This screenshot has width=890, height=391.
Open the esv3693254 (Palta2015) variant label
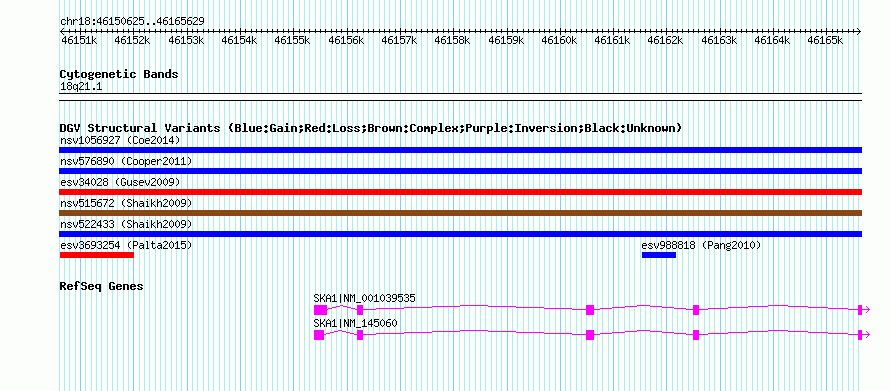pos(126,245)
